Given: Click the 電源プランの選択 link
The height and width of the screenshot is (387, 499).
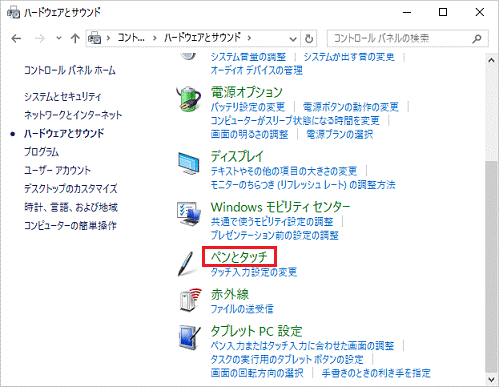Looking at the screenshot, I should (x=339, y=134).
